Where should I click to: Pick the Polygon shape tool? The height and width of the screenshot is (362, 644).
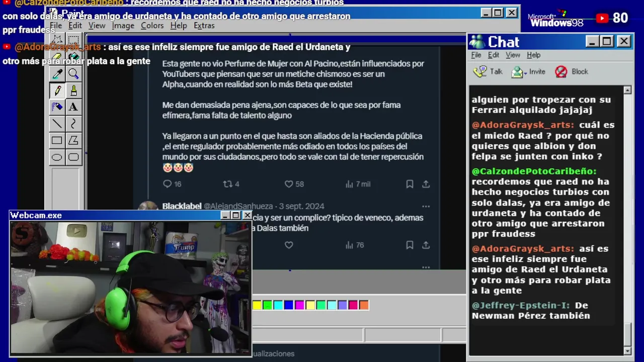click(x=73, y=140)
